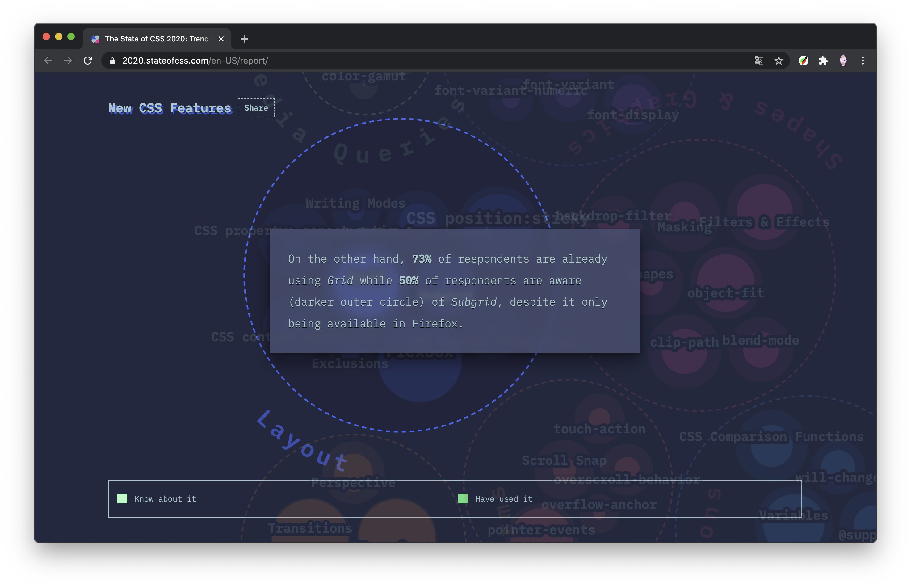Viewport: 911px width, 588px height.
Task: Click the tab favicon for State of CSS
Action: [95, 39]
